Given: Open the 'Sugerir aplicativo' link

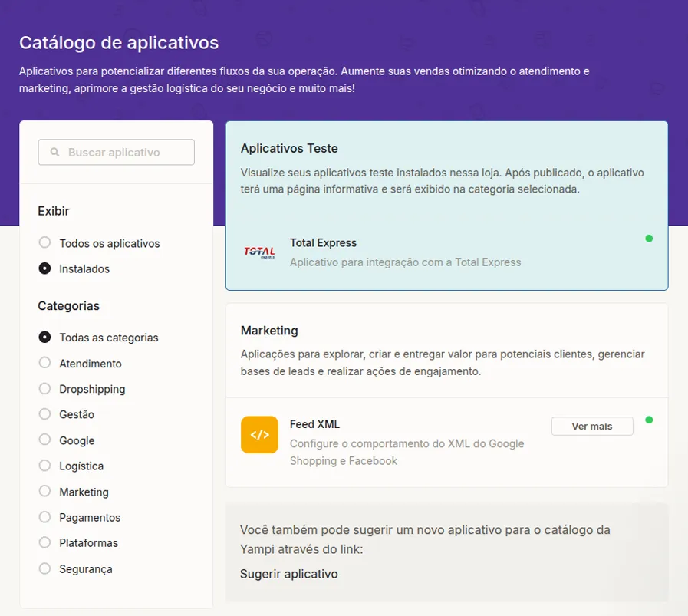Looking at the screenshot, I should coord(288,574).
